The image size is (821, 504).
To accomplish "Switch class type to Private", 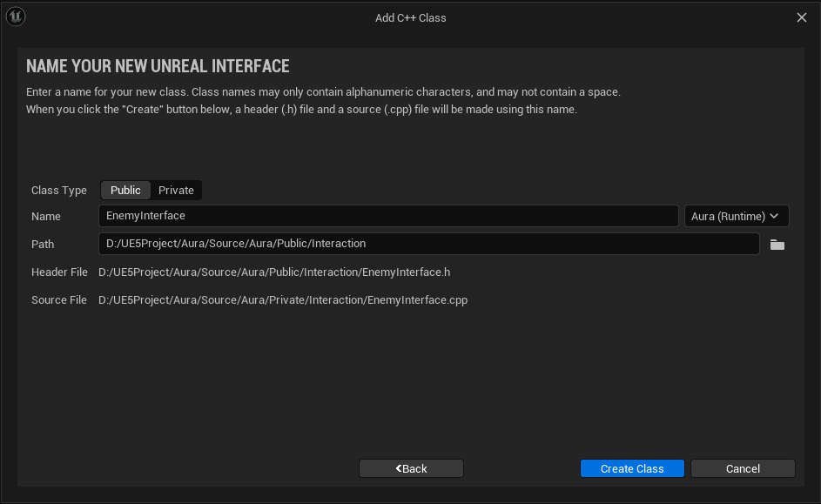I will (176, 190).
